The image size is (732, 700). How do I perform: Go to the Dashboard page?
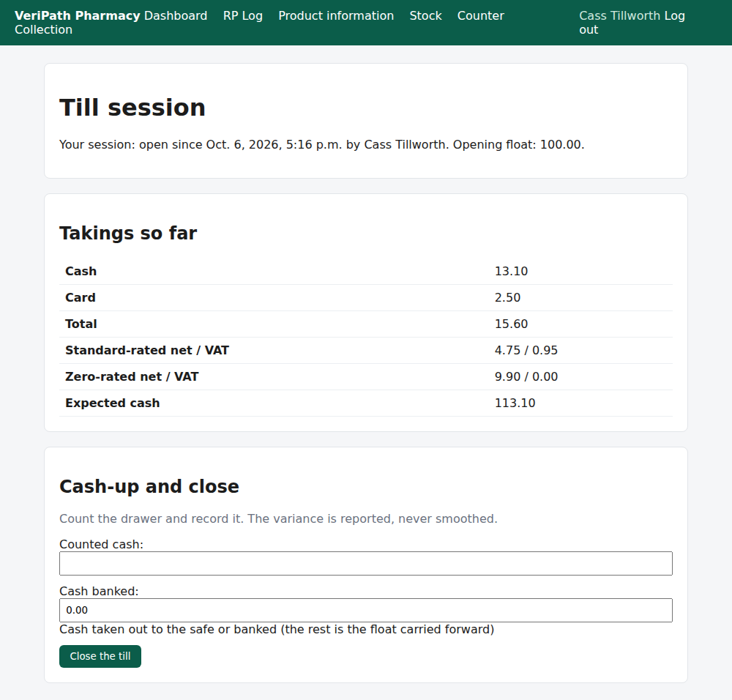point(176,15)
